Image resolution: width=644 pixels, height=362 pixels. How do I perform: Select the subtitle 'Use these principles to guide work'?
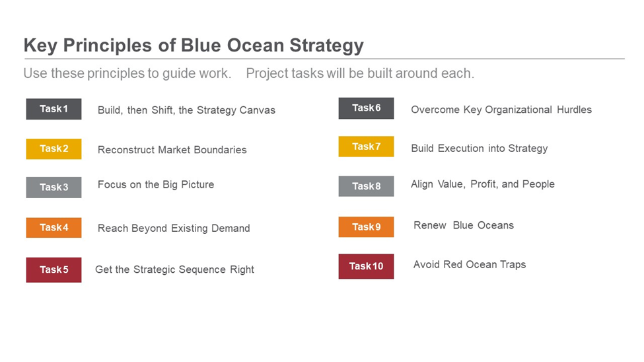(x=127, y=73)
